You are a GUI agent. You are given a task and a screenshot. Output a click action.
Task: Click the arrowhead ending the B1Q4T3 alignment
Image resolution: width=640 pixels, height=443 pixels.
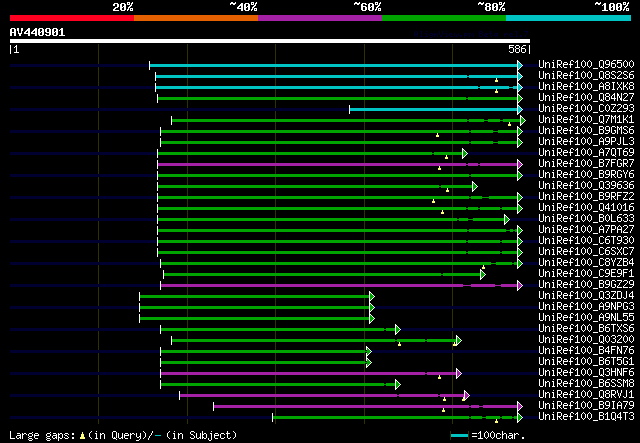[x=520, y=418]
